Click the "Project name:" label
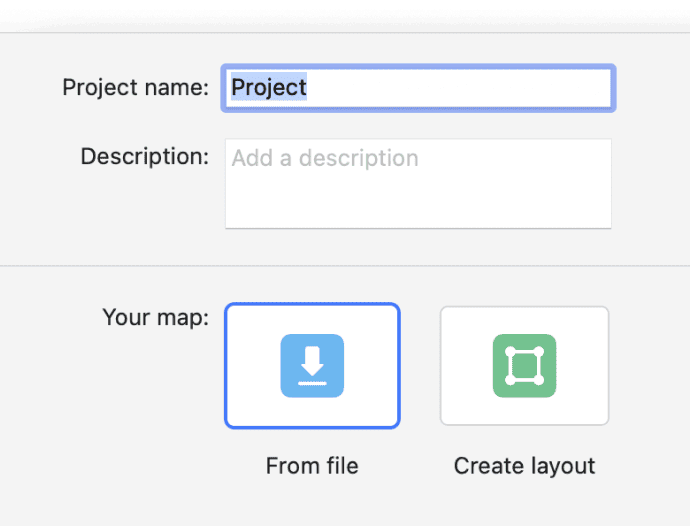 [135, 87]
